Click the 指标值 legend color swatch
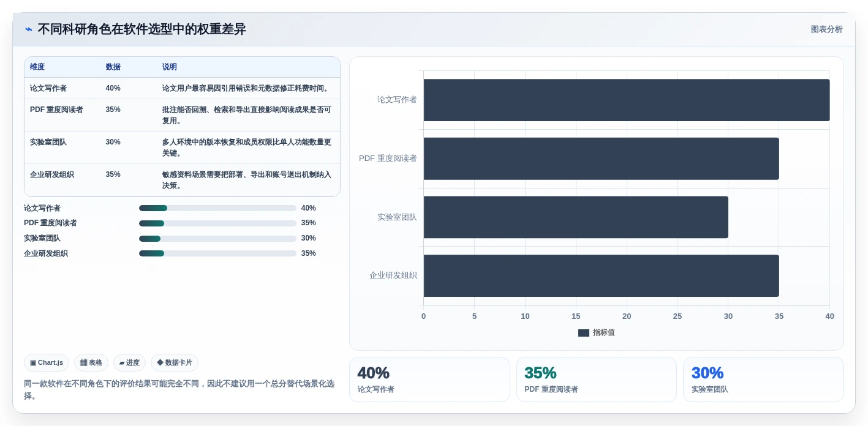The height and width of the screenshot is (426, 868). (x=584, y=333)
